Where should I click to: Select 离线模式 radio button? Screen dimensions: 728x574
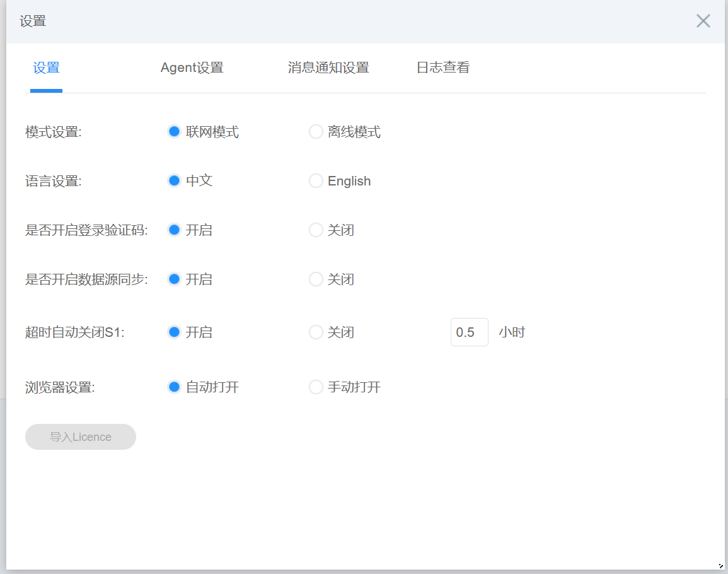(316, 132)
